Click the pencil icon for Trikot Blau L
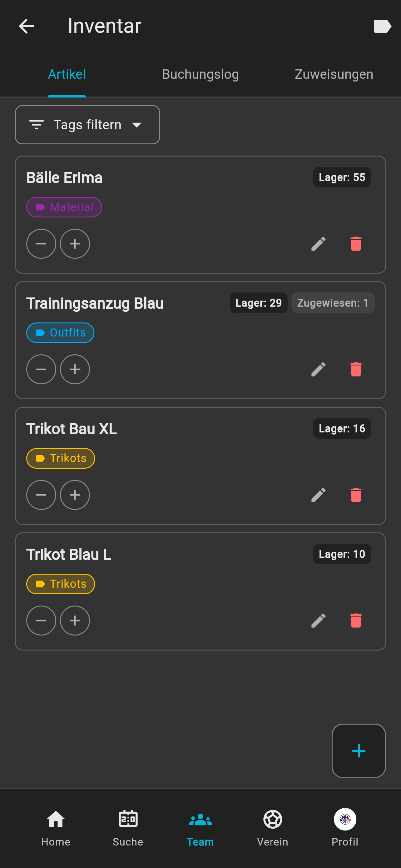Screen dimensions: 401x868 pos(318,620)
